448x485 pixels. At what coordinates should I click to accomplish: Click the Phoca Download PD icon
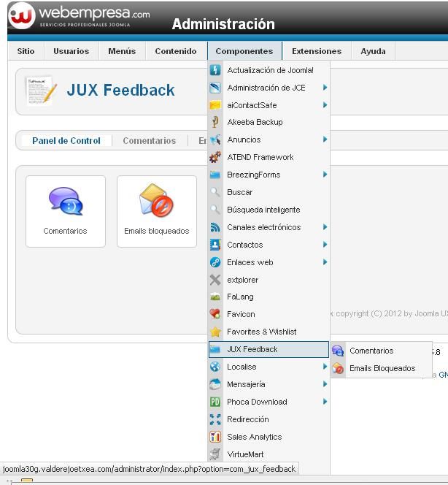point(215,402)
